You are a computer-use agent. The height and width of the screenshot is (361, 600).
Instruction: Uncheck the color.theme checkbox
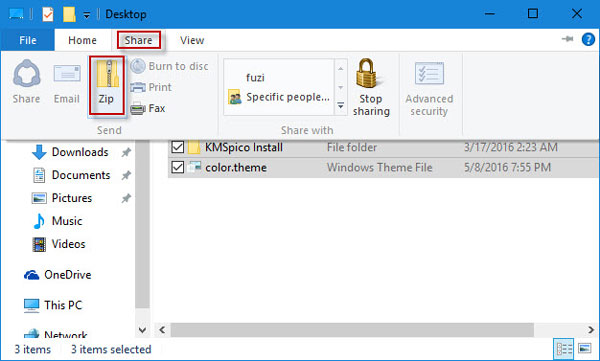[x=178, y=167]
